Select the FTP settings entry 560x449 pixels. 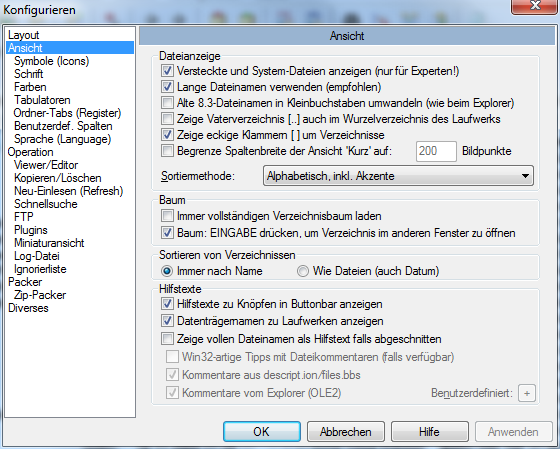click(24, 217)
